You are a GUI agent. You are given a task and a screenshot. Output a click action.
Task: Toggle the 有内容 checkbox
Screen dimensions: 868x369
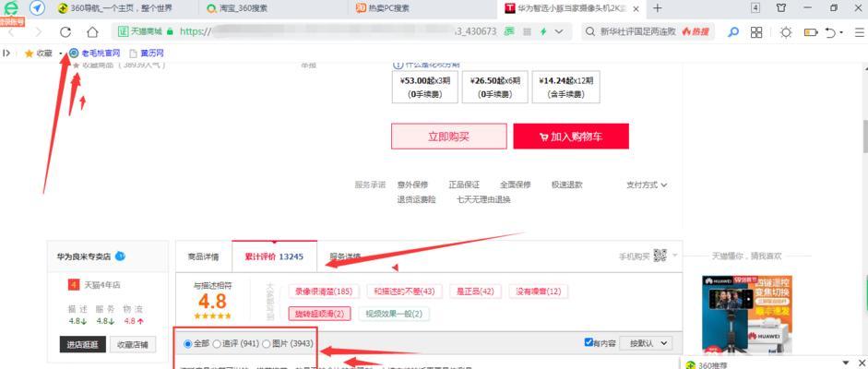point(589,342)
